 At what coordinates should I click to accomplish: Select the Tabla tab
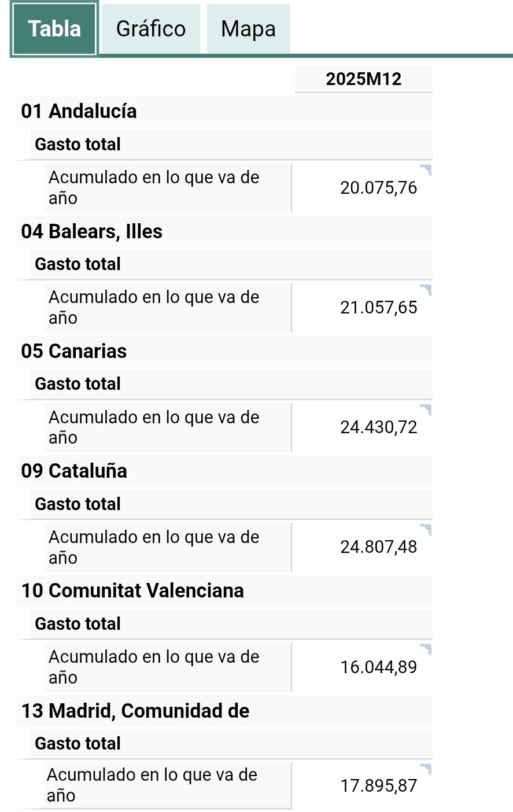(54, 29)
